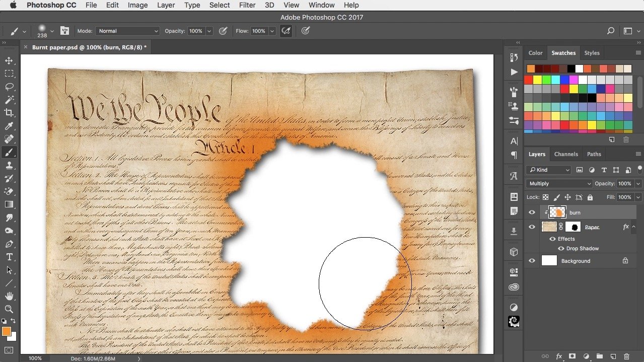Image resolution: width=644 pixels, height=362 pixels.
Task: Select the Hand tool
Action: [x=9, y=296]
